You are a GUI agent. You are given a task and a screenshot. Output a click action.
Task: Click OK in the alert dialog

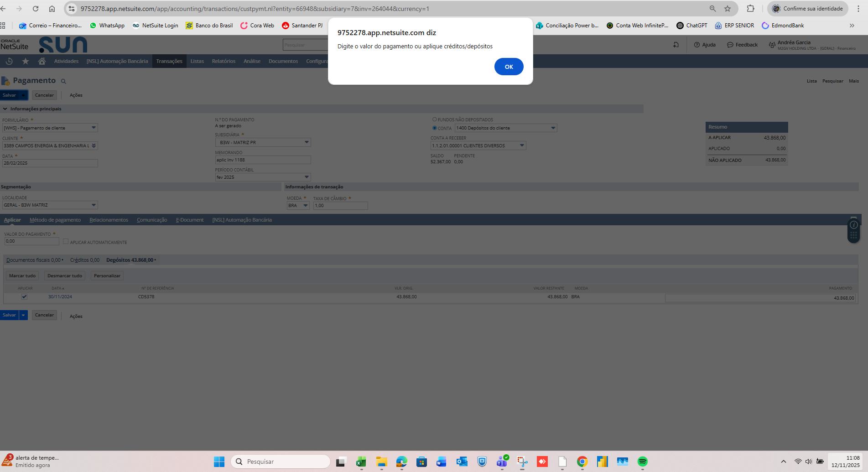(509, 67)
